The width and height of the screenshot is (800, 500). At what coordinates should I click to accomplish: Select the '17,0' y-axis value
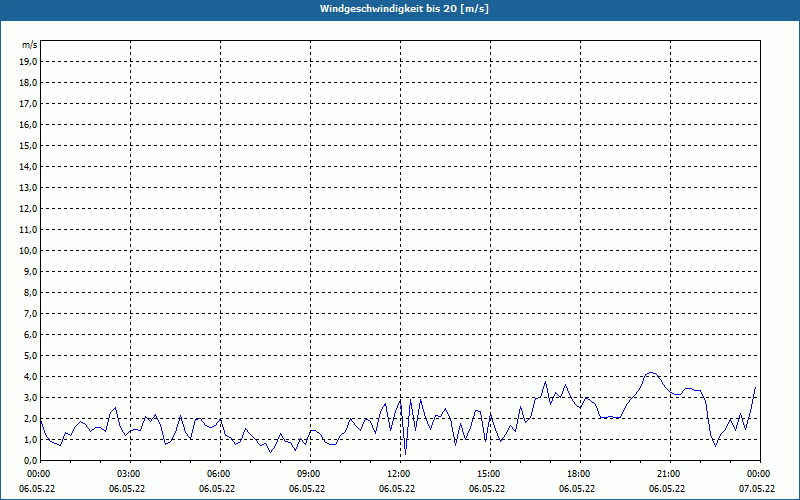coord(29,104)
